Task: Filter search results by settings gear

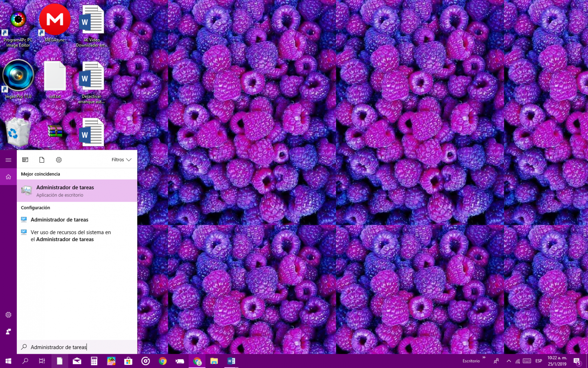Action: [59, 160]
